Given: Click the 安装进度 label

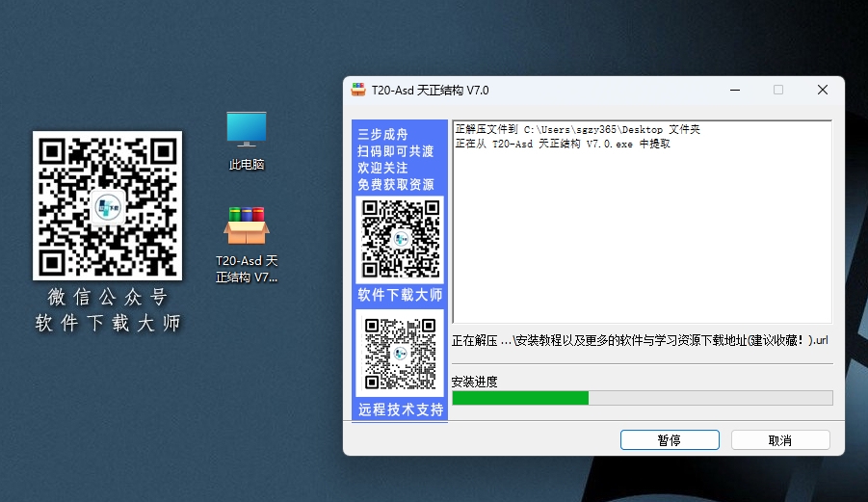Looking at the screenshot, I should tap(474, 382).
